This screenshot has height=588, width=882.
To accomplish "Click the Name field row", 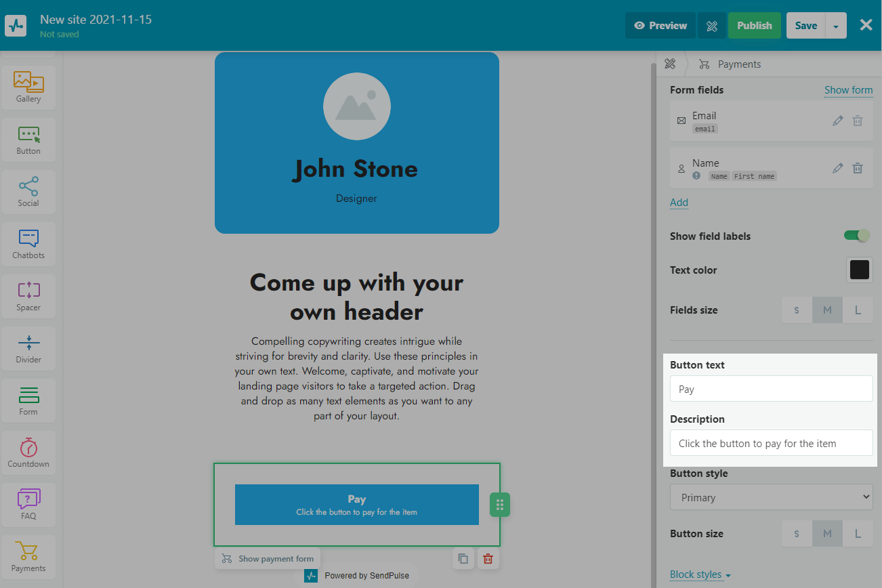I will pyautogui.click(x=772, y=168).
